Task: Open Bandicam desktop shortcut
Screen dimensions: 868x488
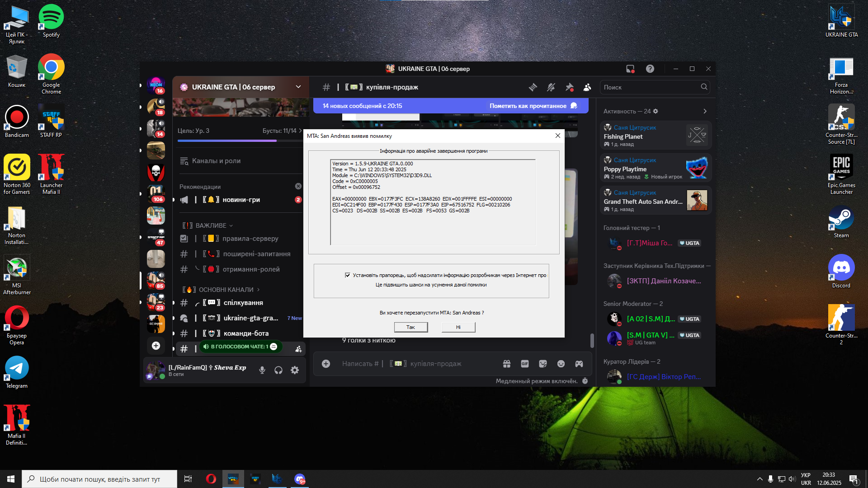Action: click(17, 121)
